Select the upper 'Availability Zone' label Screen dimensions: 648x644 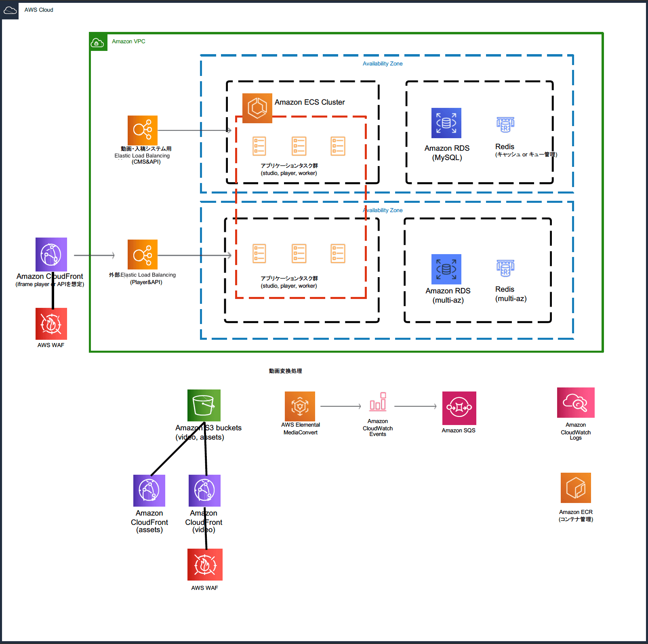tap(383, 63)
